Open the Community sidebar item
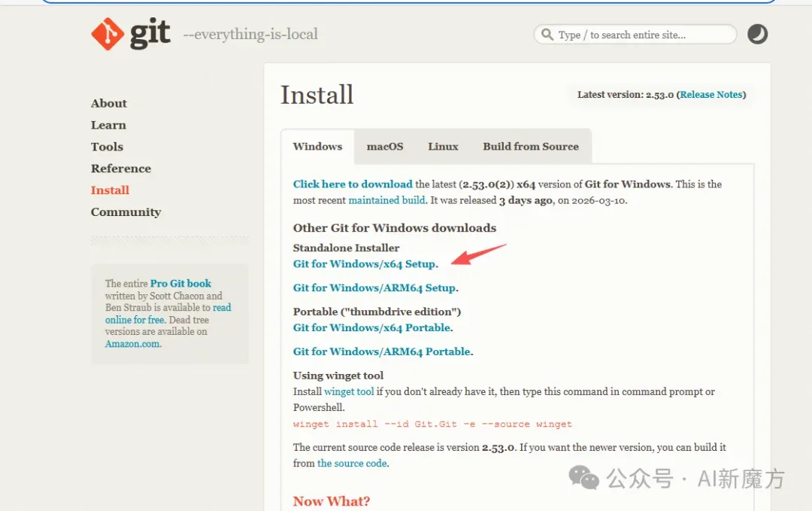 126,212
